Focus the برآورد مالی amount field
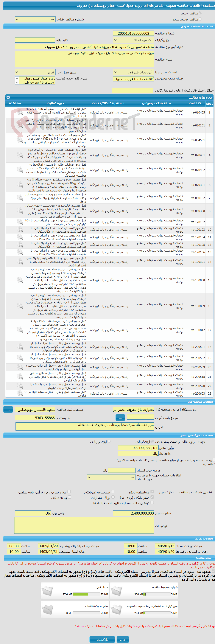Screen dimensions: 215x644 click(x=138, y=448)
